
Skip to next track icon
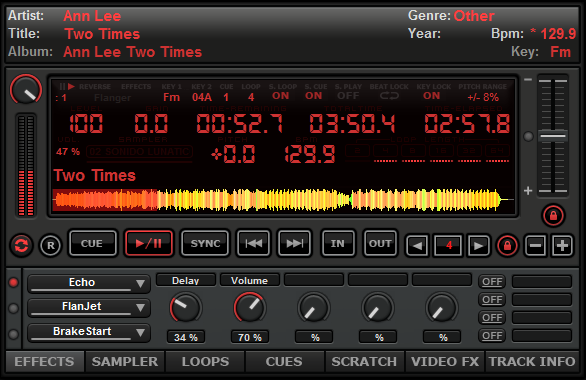point(294,243)
